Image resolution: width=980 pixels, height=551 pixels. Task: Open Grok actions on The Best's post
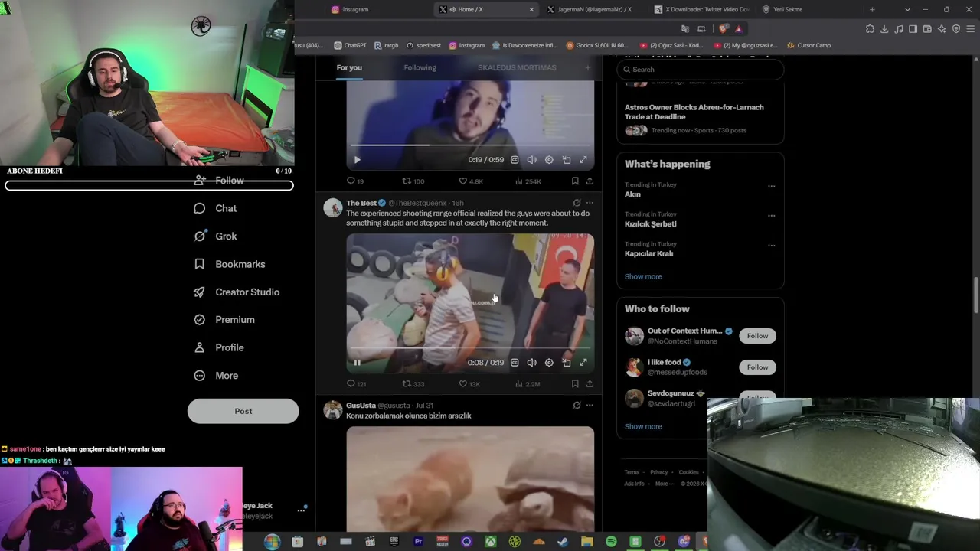577,203
